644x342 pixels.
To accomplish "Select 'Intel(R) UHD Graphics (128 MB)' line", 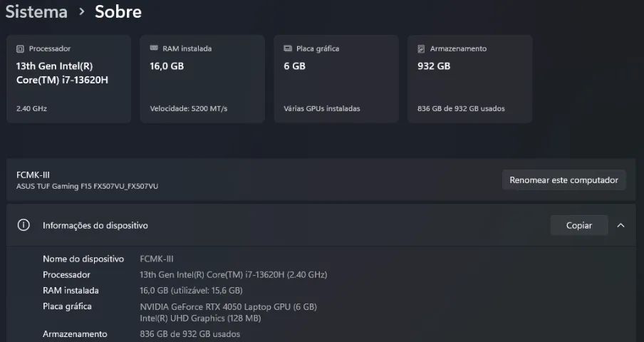I will coord(200,318).
